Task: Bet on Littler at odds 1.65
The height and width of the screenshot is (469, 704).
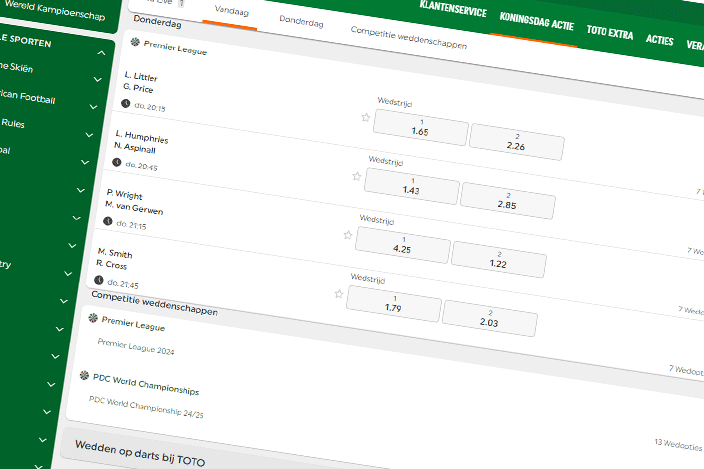Action: pyautogui.click(x=421, y=127)
